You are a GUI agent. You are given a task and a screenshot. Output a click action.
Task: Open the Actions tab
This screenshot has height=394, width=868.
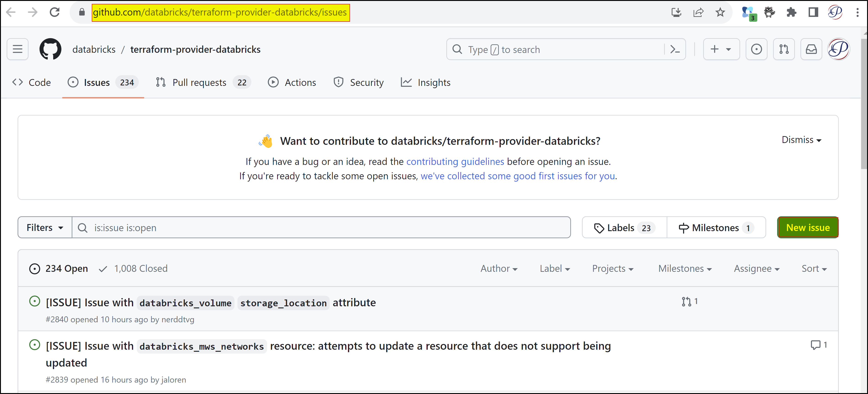(292, 82)
